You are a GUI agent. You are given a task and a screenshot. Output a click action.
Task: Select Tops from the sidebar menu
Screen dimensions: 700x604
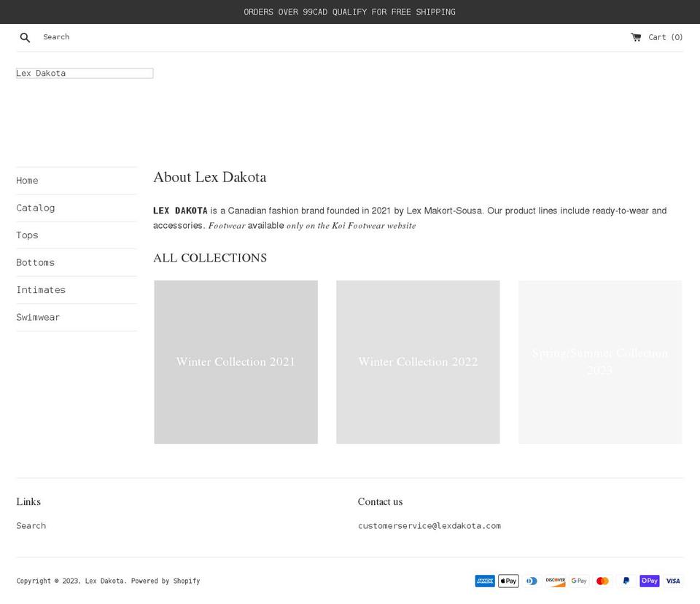click(27, 235)
